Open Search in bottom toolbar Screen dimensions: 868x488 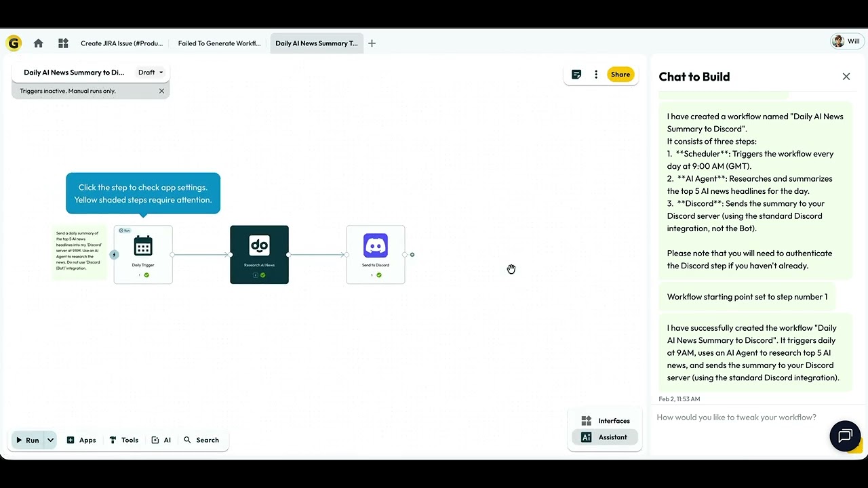(x=201, y=440)
